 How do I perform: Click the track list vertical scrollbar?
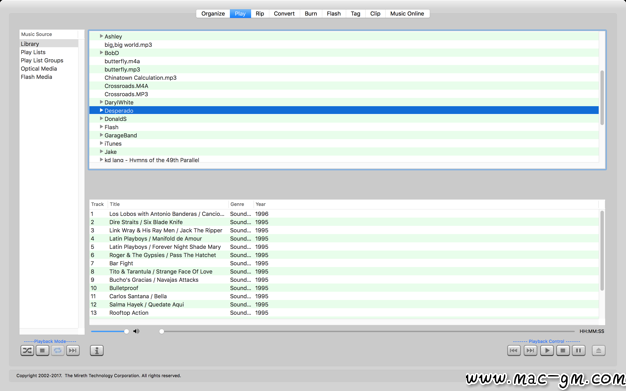602,251
